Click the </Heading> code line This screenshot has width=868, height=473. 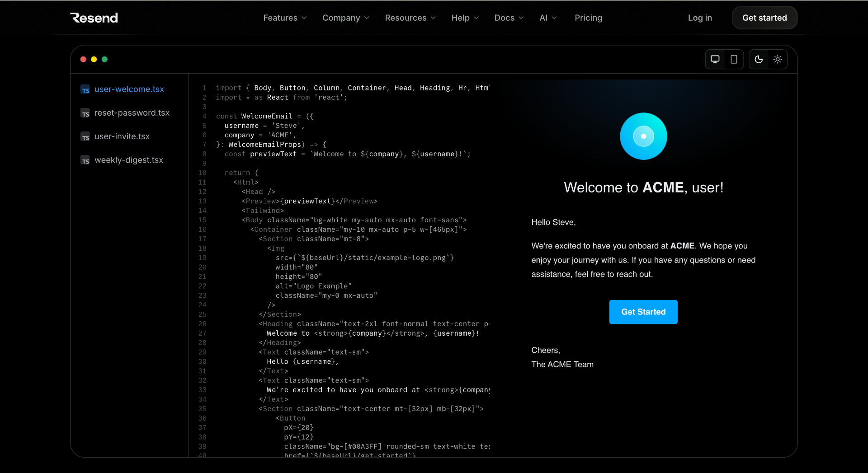[x=279, y=343]
